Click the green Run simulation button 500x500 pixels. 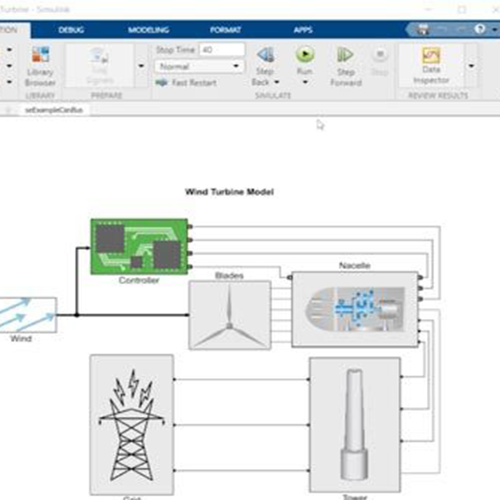[x=305, y=55]
